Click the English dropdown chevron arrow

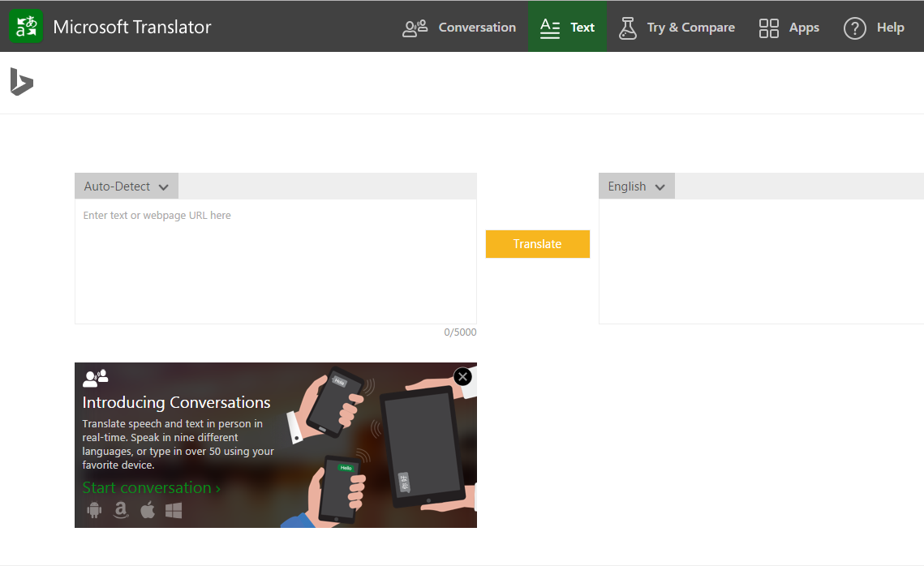tap(660, 187)
